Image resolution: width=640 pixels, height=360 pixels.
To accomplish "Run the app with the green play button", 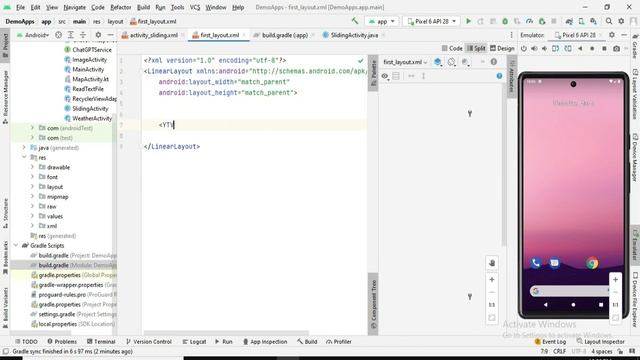I will [x=468, y=21].
